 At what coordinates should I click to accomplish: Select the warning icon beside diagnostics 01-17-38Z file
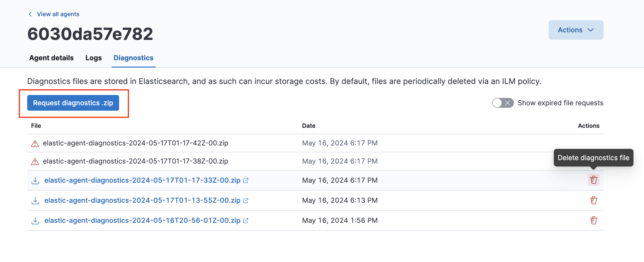click(35, 161)
